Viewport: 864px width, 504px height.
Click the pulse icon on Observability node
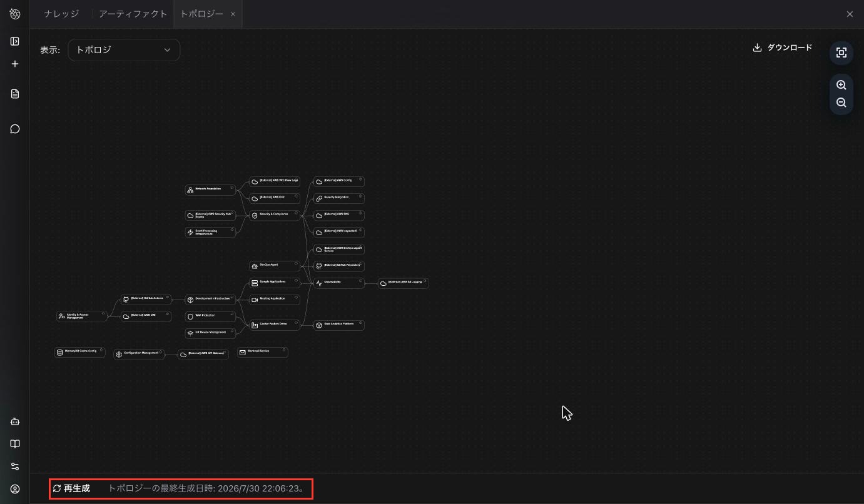(x=319, y=283)
